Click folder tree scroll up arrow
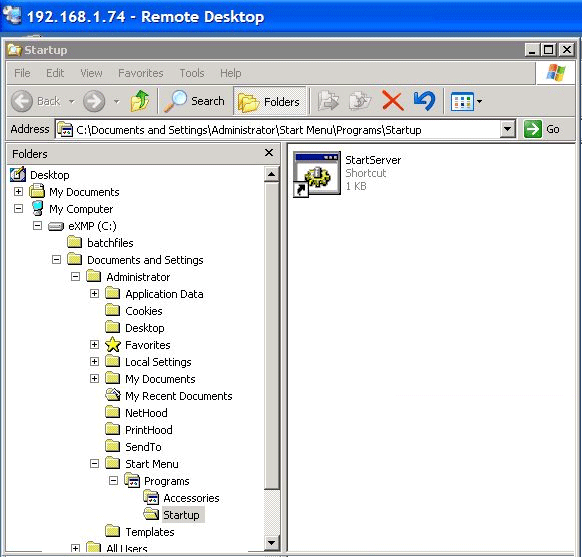582x557 pixels. pos(272,174)
